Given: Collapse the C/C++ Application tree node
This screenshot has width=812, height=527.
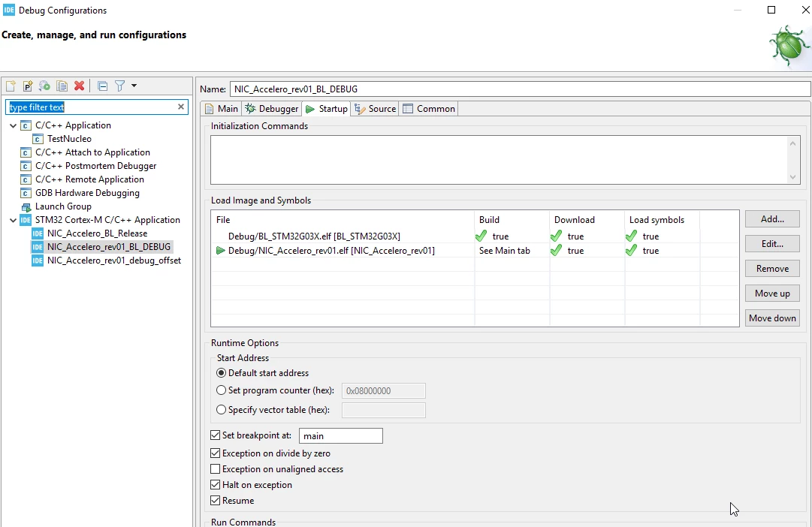Looking at the screenshot, I should click(13, 126).
